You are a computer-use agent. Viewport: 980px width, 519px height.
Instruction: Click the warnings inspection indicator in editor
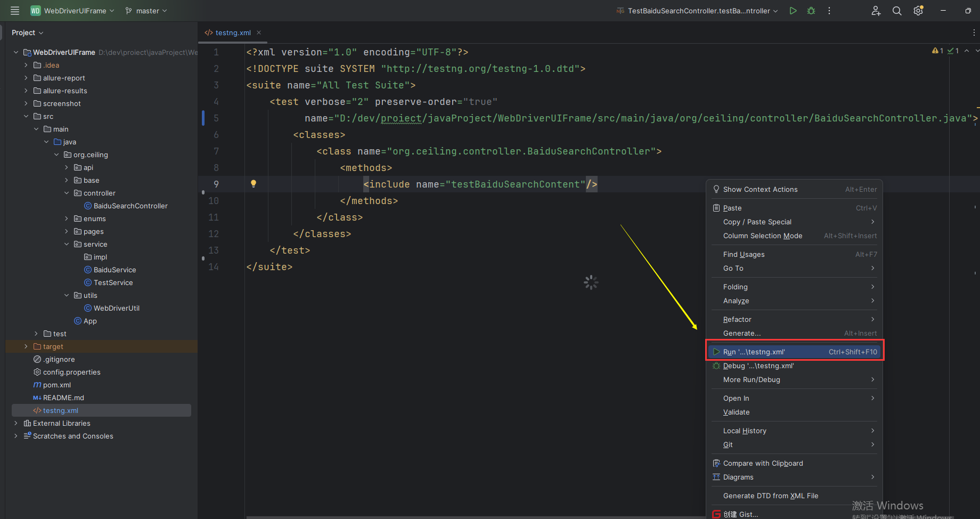point(937,51)
